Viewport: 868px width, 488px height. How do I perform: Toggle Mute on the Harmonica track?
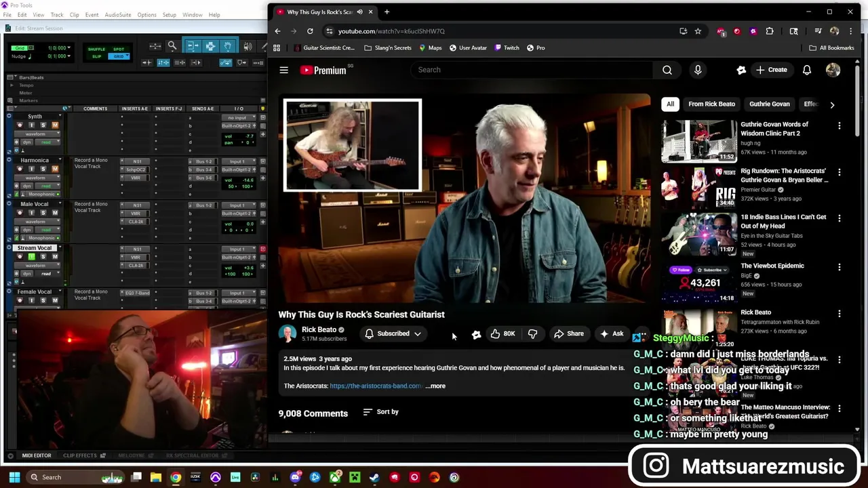(x=55, y=169)
